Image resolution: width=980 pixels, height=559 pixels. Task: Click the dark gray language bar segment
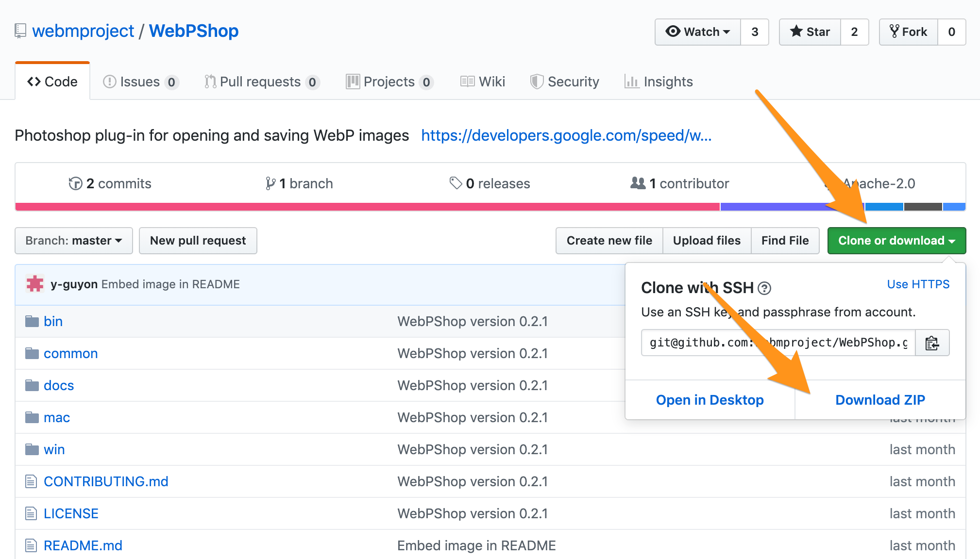[923, 207]
